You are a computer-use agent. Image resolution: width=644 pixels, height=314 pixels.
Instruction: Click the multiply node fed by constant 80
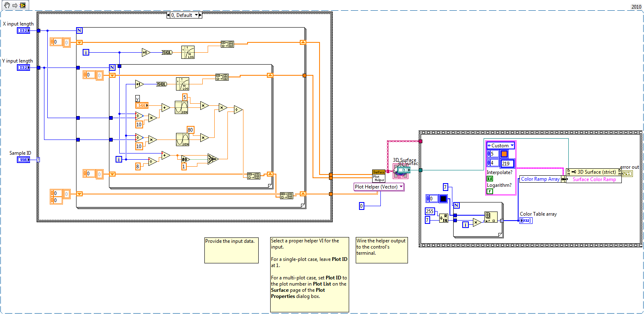tap(204, 137)
